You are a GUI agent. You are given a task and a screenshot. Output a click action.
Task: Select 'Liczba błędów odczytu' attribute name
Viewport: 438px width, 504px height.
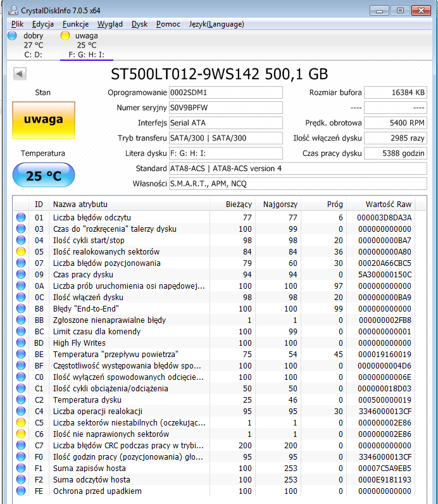(92, 218)
